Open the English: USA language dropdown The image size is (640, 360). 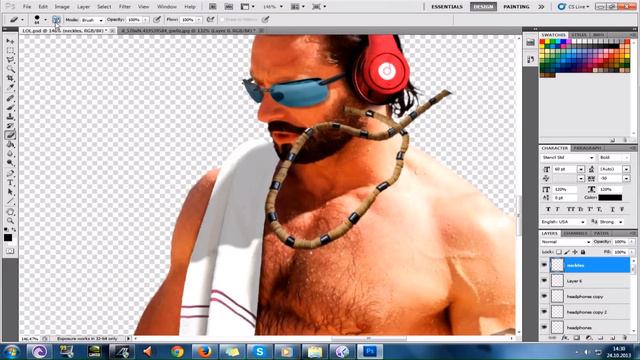(x=563, y=222)
